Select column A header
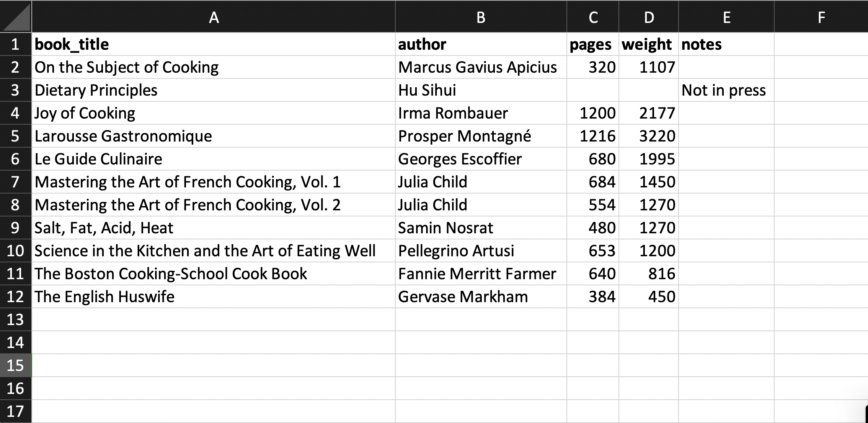 [214, 17]
